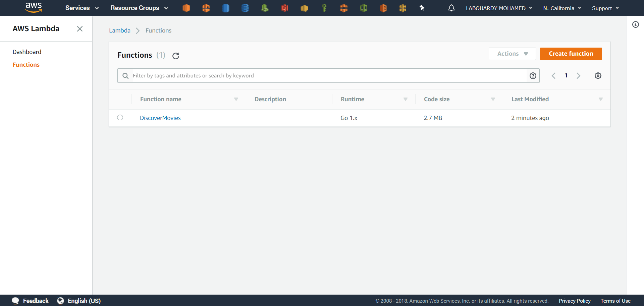
Task: Open the N. California region selector
Action: click(562, 8)
